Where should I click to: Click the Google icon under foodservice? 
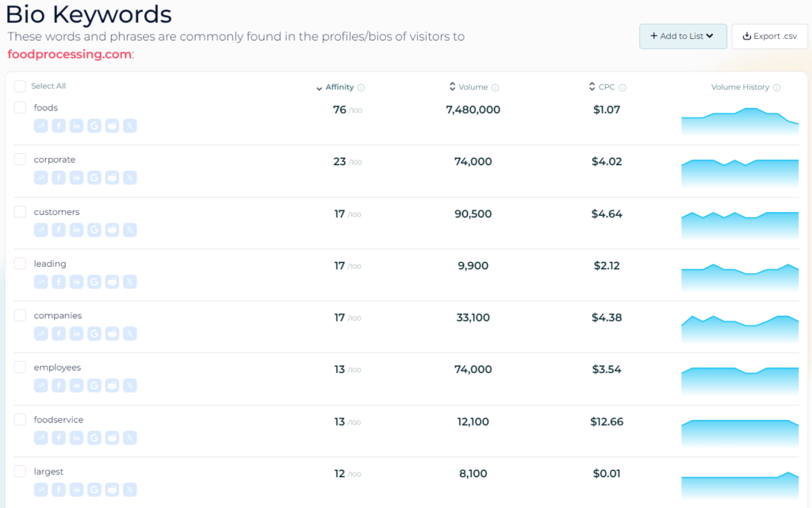tap(94, 437)
